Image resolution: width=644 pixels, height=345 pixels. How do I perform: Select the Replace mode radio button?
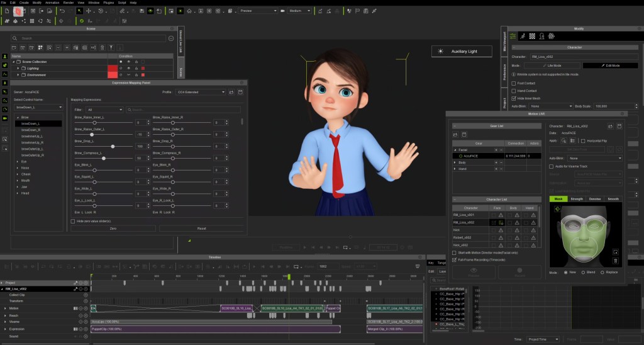tap(602, 272)
